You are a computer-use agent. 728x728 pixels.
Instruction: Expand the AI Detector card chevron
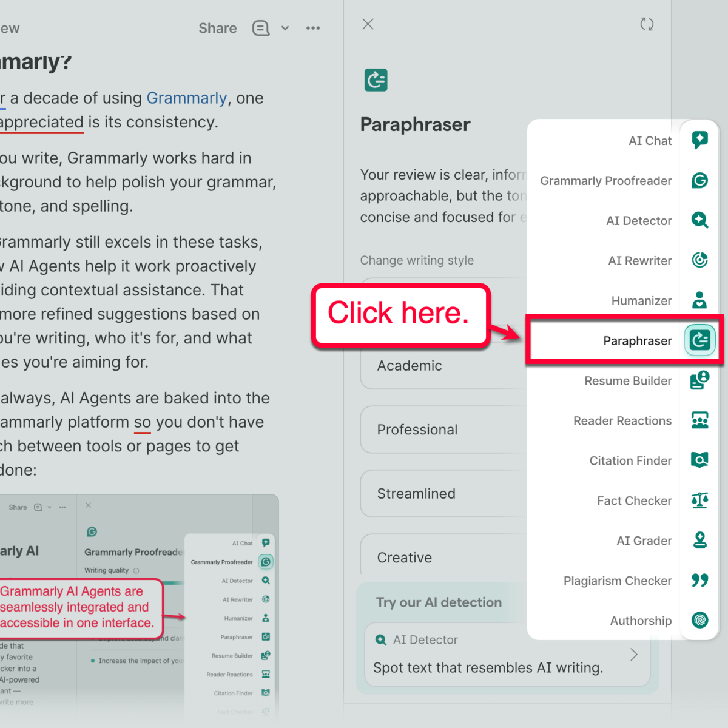634,655
